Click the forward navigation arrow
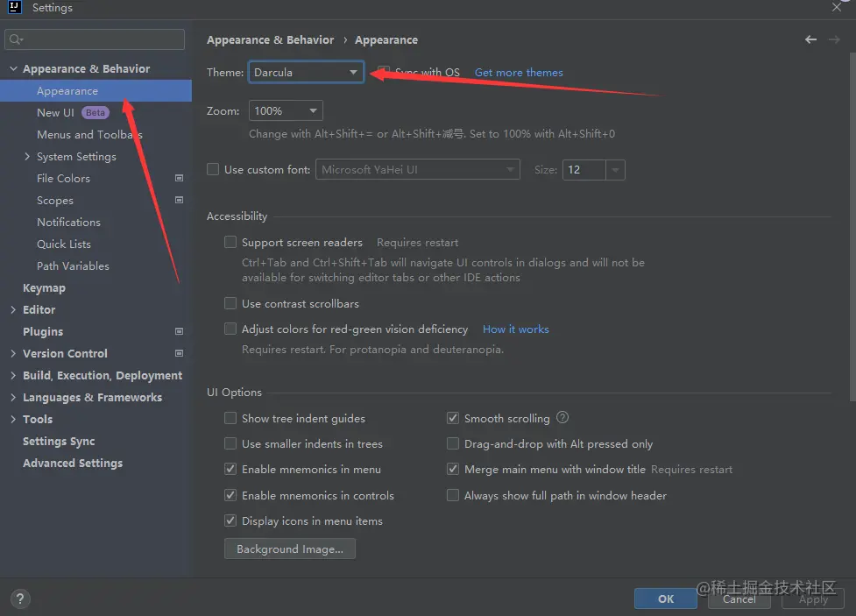The height and width of the screenshot is (616, 856). 833,39
